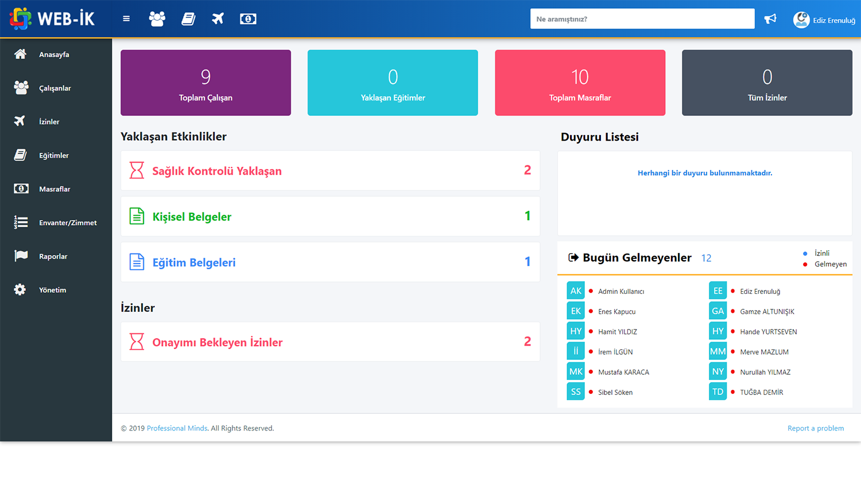Click the Ne aramıştınız search field
The image size is (861, 504).
(x=642, y=19)
